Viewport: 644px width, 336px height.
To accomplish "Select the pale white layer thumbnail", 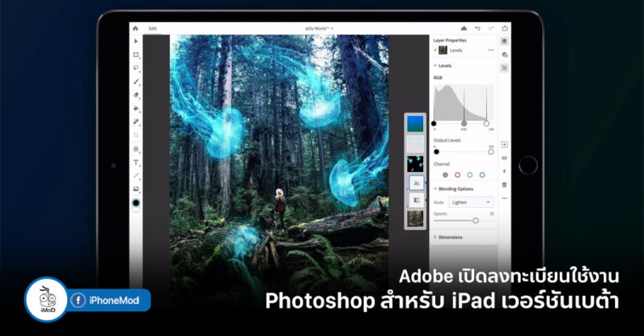I will click(x=415, y=144).
